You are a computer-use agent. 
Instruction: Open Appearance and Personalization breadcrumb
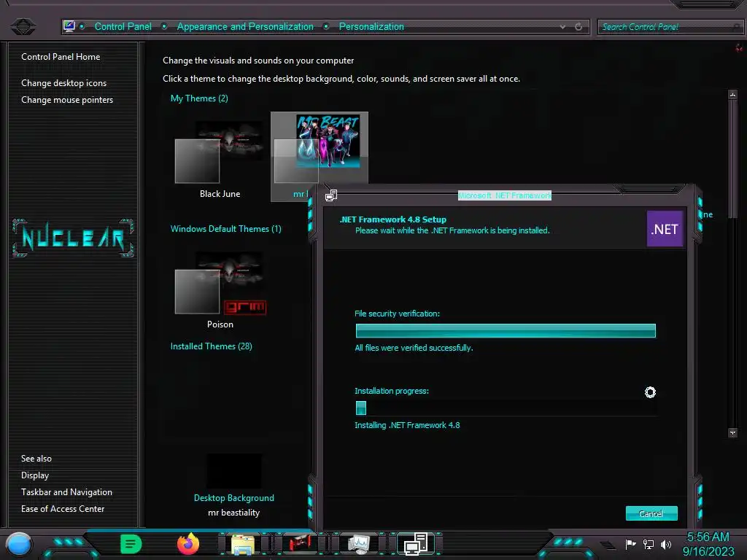(245, 27)
